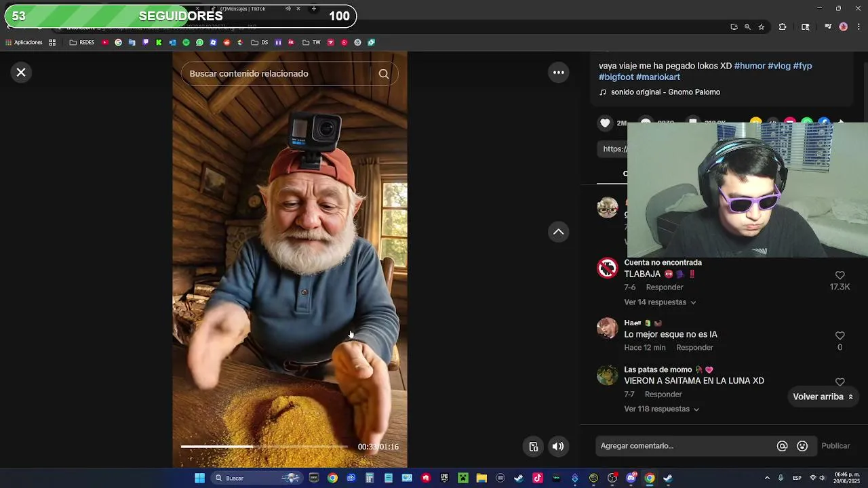Like the video with the heart icon
This screenshot has height=488, width=868.
tap(605, 123)
